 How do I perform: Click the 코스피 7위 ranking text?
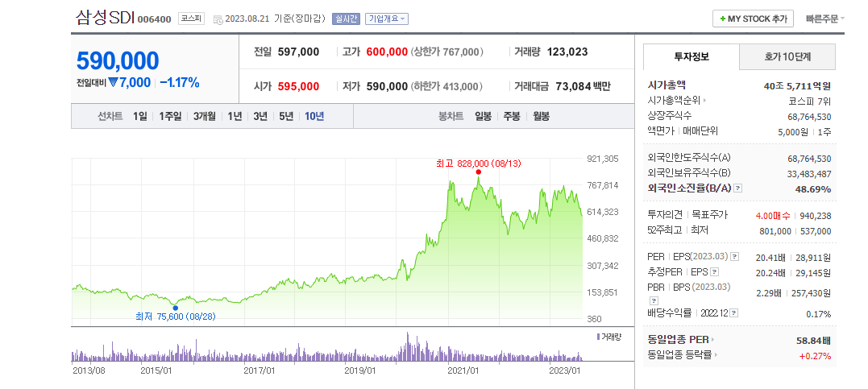click(810, 101)
